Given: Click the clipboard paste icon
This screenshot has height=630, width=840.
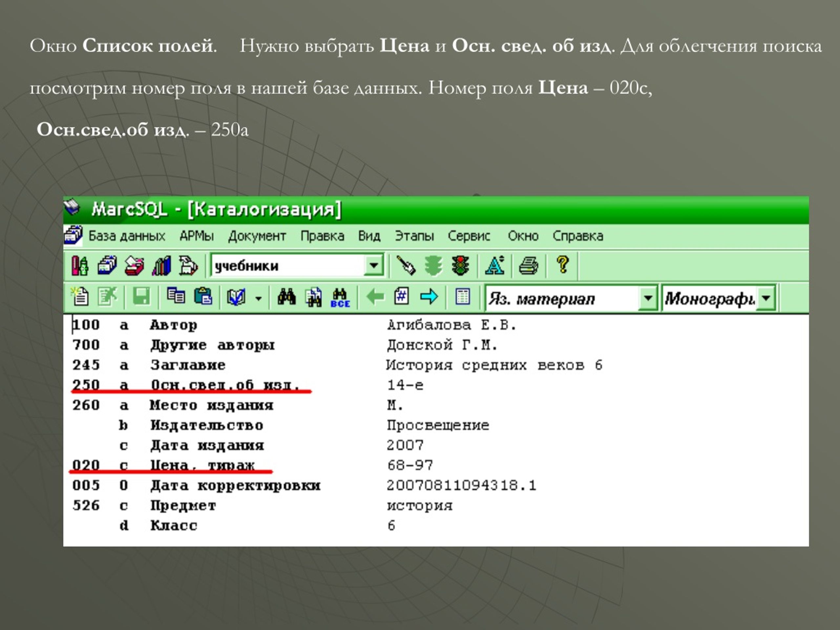Looking at the screenshot, I should 203,296.
